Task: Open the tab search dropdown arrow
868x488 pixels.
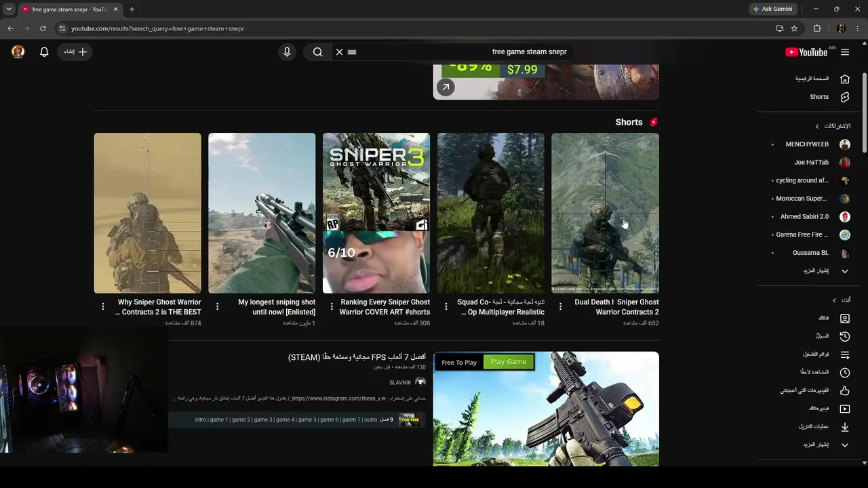Action: point(9,9)
